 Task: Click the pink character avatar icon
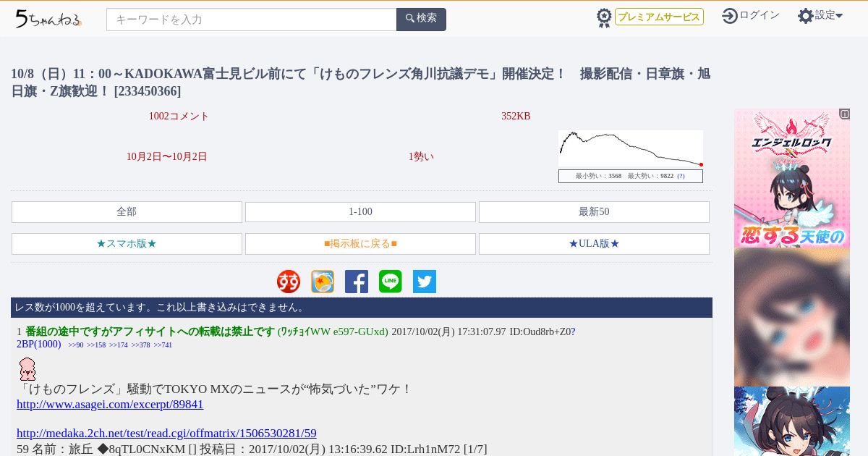click(x=27, y=369)
